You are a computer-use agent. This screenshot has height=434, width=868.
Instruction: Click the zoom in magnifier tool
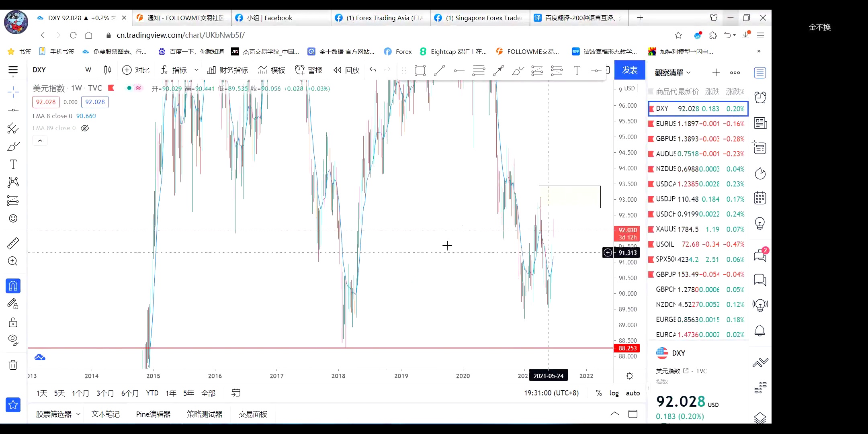click(x=13, y=261)
